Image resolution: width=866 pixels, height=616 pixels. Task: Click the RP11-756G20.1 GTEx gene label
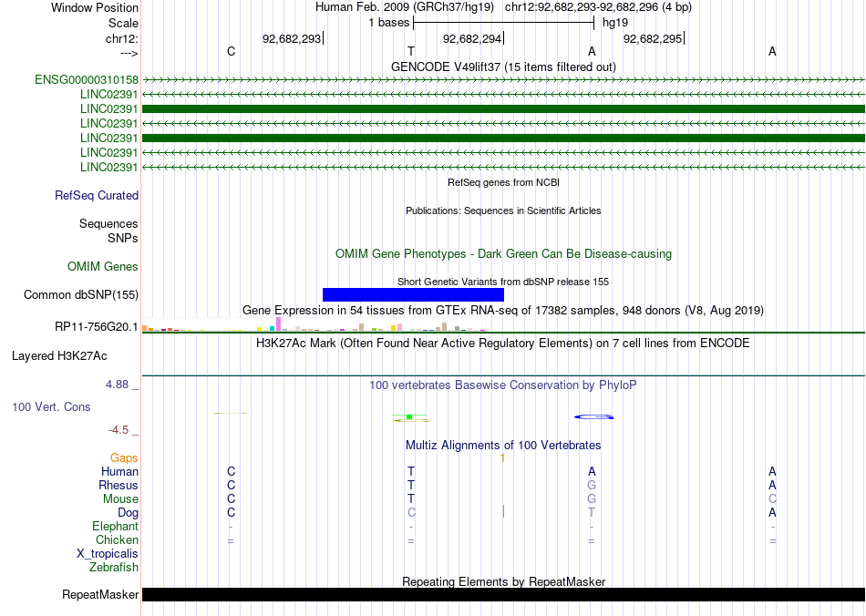click(x=97, y=327)
